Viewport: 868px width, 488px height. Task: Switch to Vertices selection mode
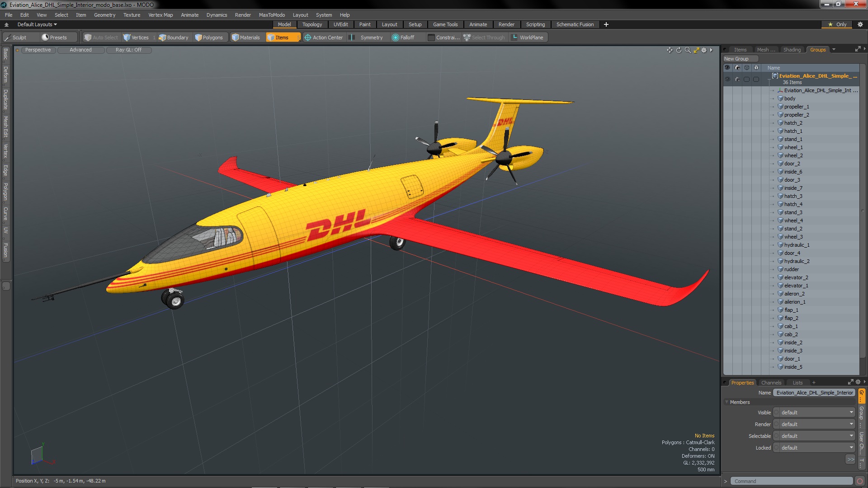click(136, 38)
